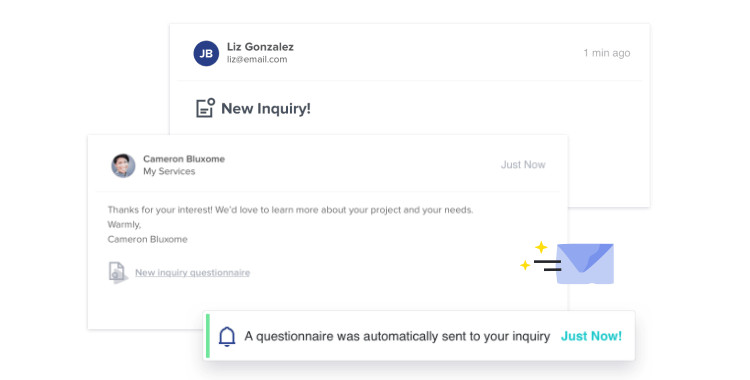Viewport: 750px width, 380px height.
Task: Click the liz@email.com address
Action: (x=257, y=59)
